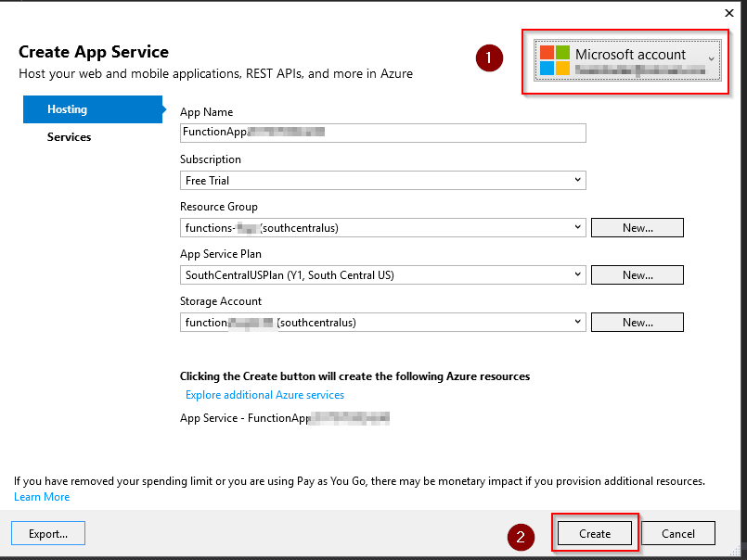Click the 'Storage Account' label
Image resolution: width=747 pixels, height=560 pixels.
pyautogui.click(x=221, y=301)
